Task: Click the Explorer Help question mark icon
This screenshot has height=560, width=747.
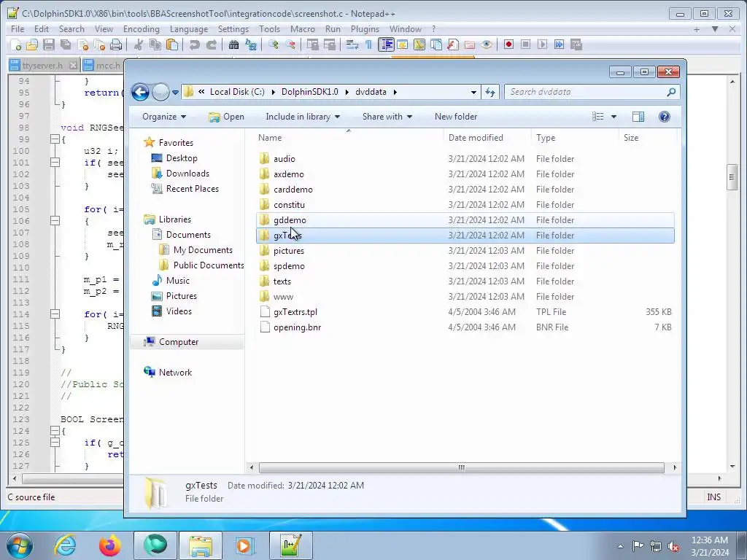Action: (665, 117)
